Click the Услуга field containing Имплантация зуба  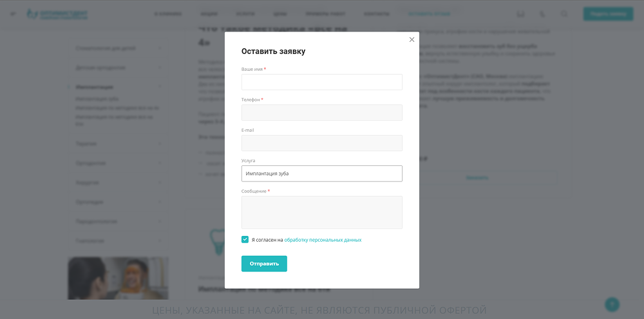click(x=322, y=174)
